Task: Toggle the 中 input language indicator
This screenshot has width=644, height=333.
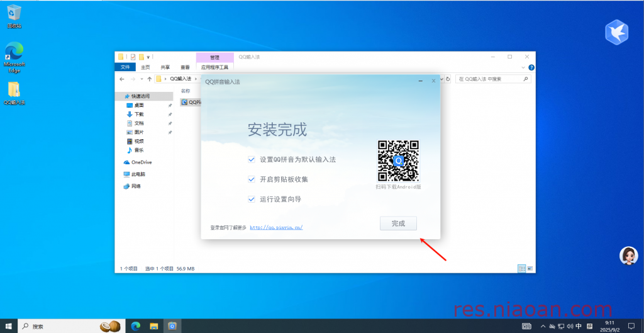Action: 579,327
